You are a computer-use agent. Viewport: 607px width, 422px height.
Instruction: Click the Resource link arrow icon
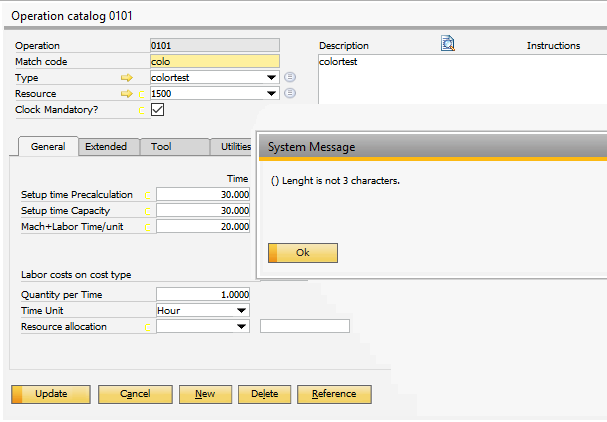pos(127,94)
